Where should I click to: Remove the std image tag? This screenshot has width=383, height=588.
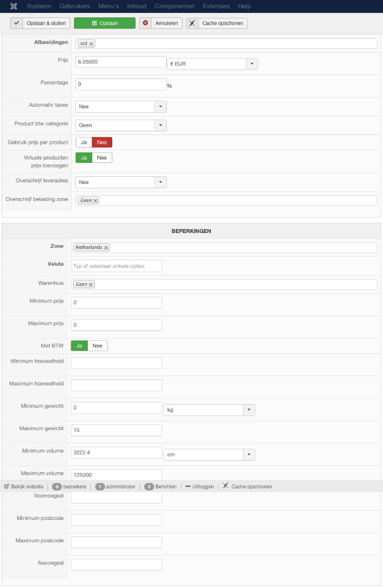(x=92, y=44)
